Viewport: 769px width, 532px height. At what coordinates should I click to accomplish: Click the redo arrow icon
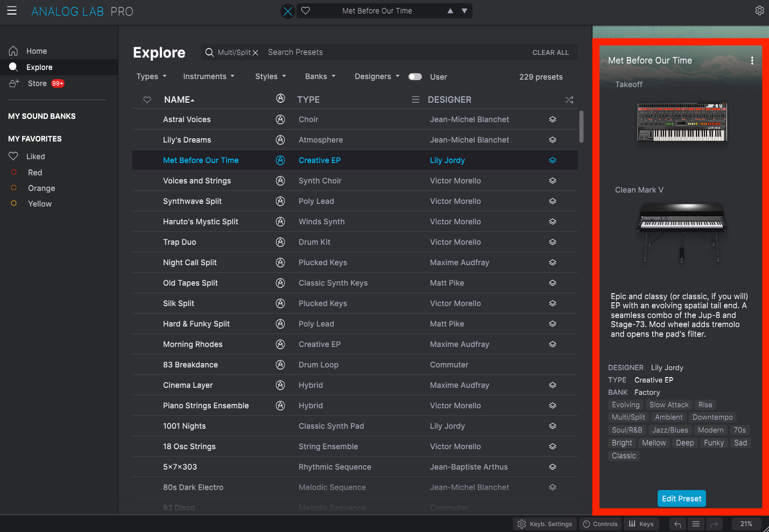coord(714,524)
